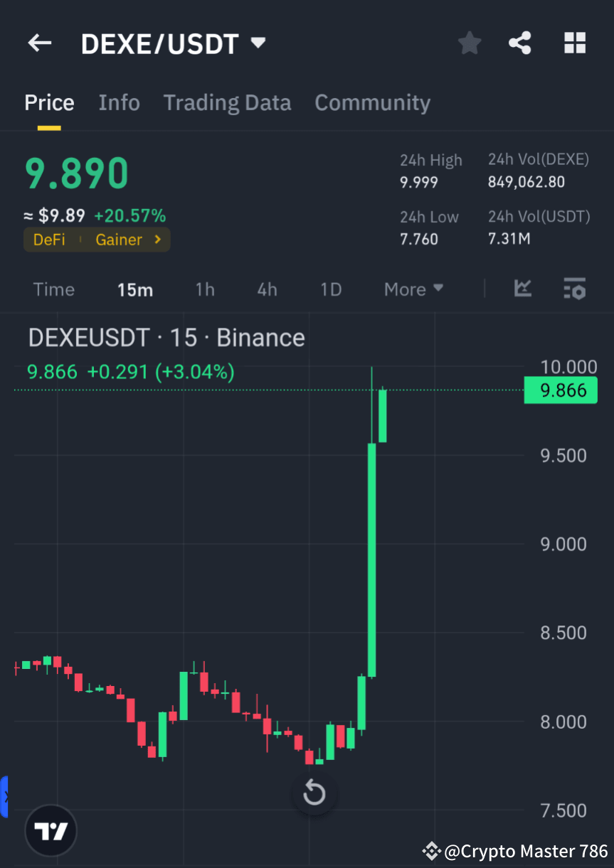Tap the green 9.866 price axis label

point(560,390)
